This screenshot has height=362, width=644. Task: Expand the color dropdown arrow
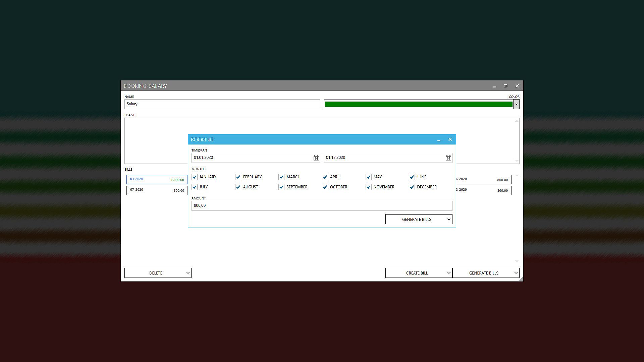coord(516,104)
